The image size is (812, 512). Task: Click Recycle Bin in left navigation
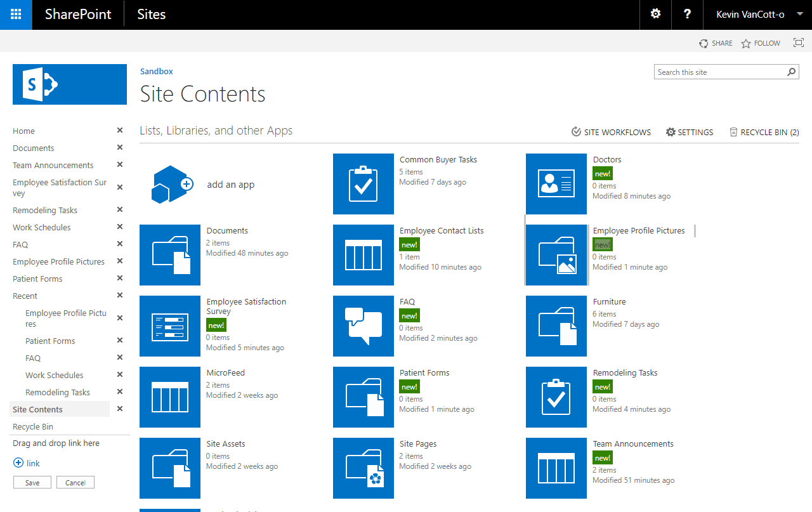click(x=33, y=426)
